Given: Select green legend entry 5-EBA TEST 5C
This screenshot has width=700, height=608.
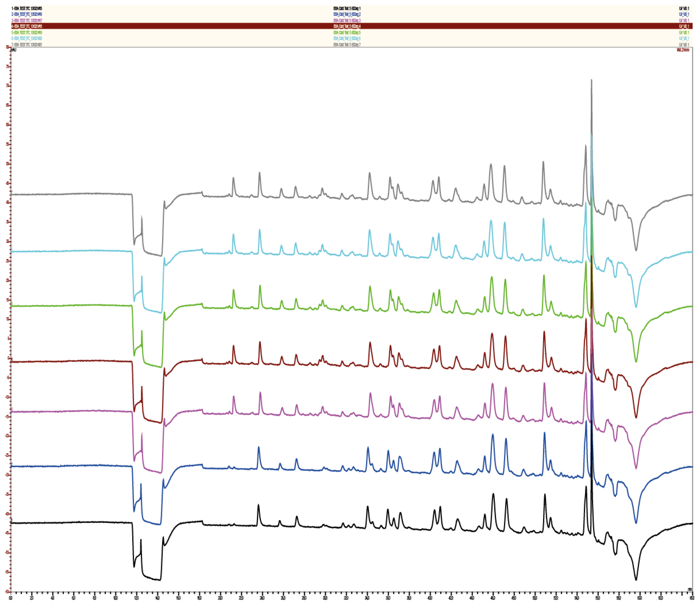Looking at the screenshot, I should pyautogui.click(x=27, y=33).
